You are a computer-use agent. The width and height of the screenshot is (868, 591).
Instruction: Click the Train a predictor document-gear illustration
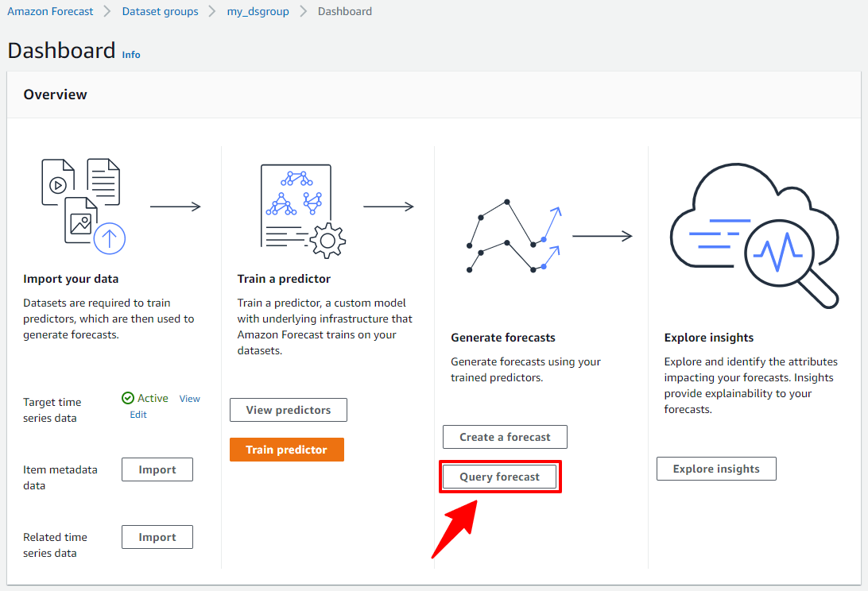(302, 211)
